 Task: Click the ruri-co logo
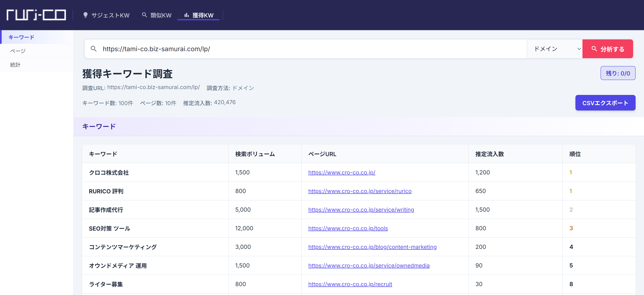click(36, 15)
